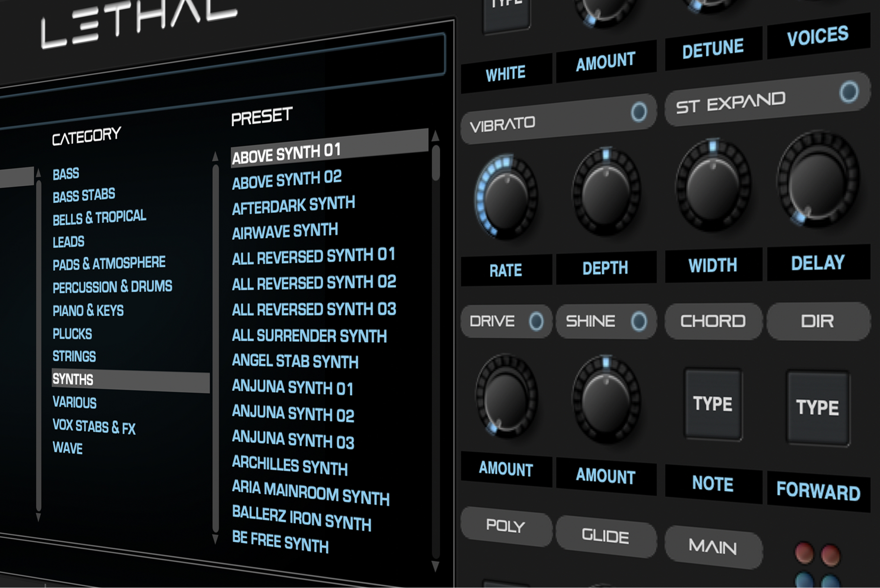Click preset list scroll-down arrow
Image resolution: width=880 pixels, height=588 pixels.
[435, 566]
